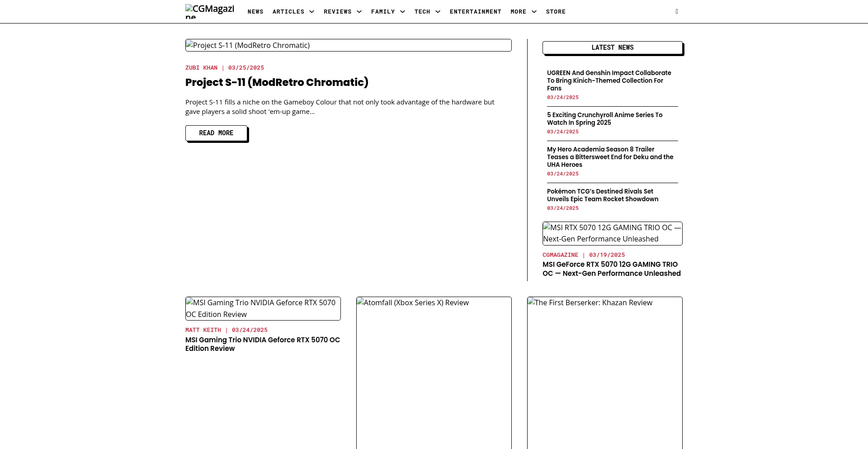Open the Atomfall (Xbox Series X) Review image
Viewport: 868px width, 449px height.
[x=434, y=373]
